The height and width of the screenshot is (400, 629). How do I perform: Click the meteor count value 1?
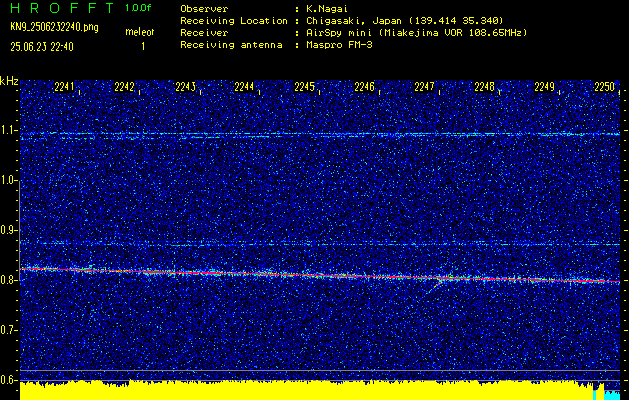tap(143, 47)
